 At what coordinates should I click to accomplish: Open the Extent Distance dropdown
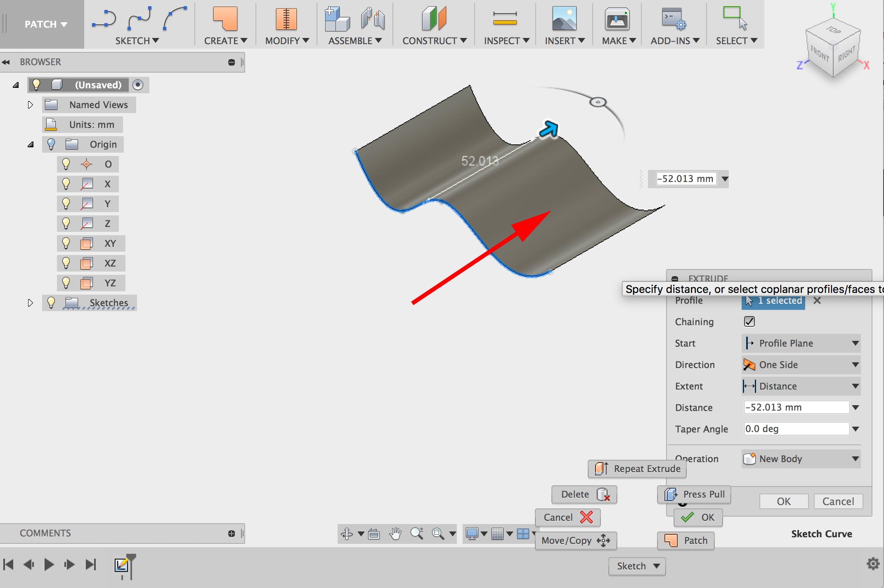pyautogui.click(x=801, y=386)
